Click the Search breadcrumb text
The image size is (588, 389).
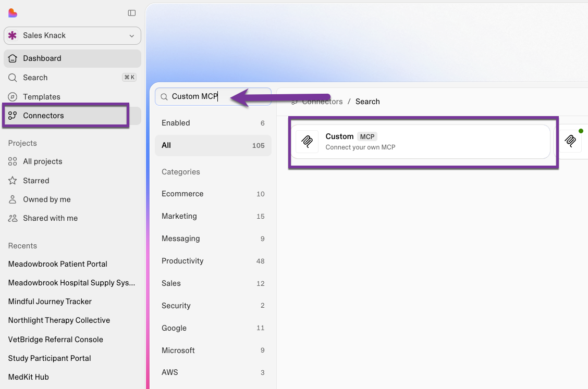click(x=367, y=102)
